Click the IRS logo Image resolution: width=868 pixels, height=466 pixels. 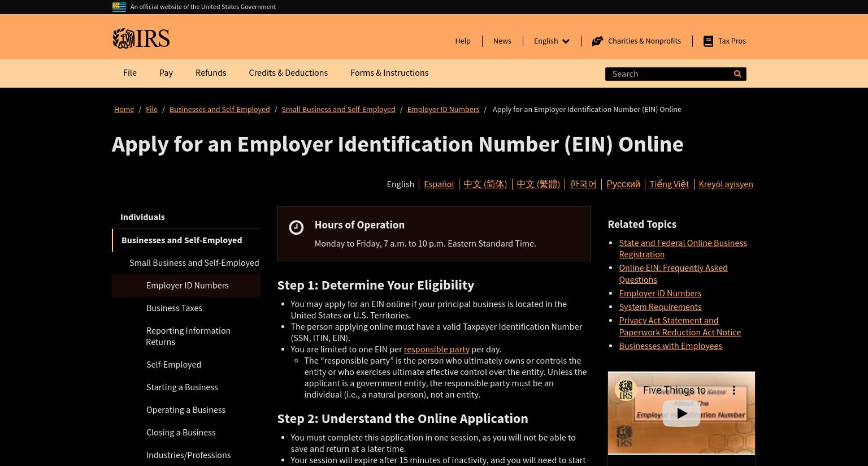point(141,38)
